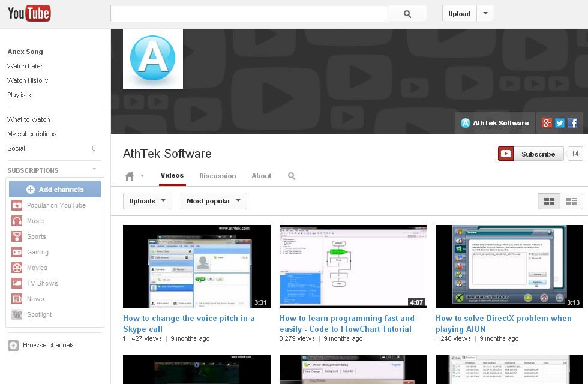Open Watch History

(x=28, y=80)
